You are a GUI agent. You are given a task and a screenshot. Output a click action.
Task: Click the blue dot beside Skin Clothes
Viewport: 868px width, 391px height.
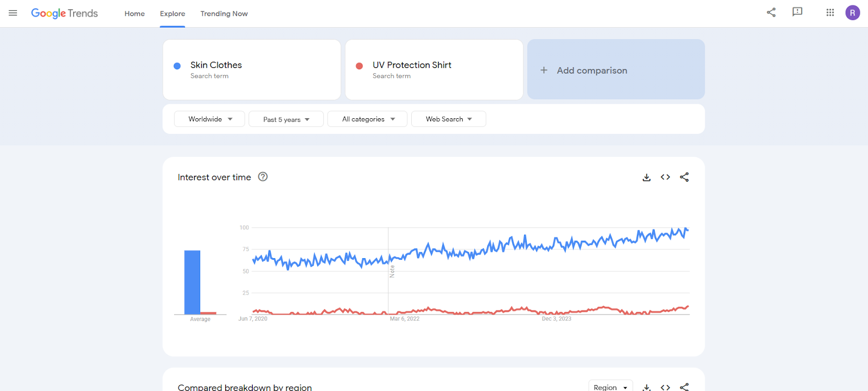tap(177, 66)
